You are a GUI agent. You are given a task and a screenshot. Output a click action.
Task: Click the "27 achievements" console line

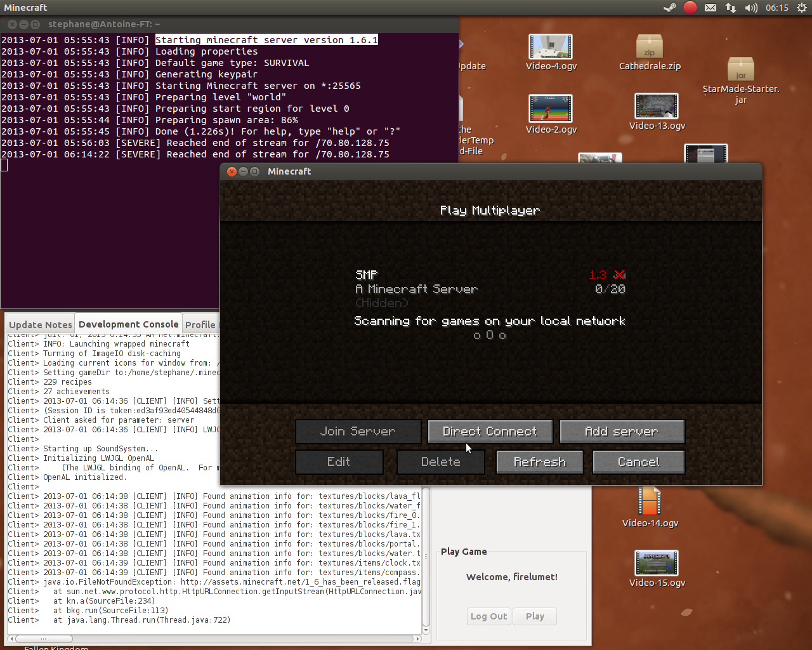coord(58,392)
